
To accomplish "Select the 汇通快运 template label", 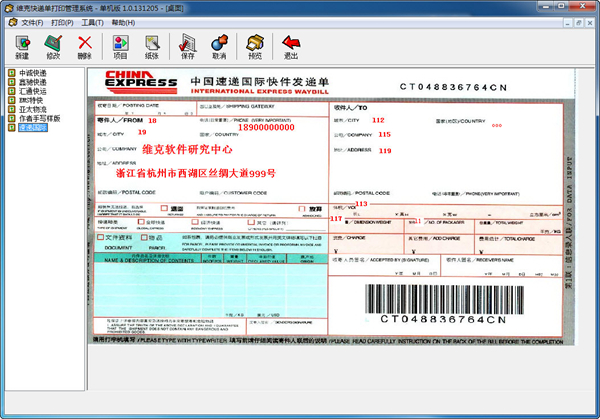I will point(33,91).
